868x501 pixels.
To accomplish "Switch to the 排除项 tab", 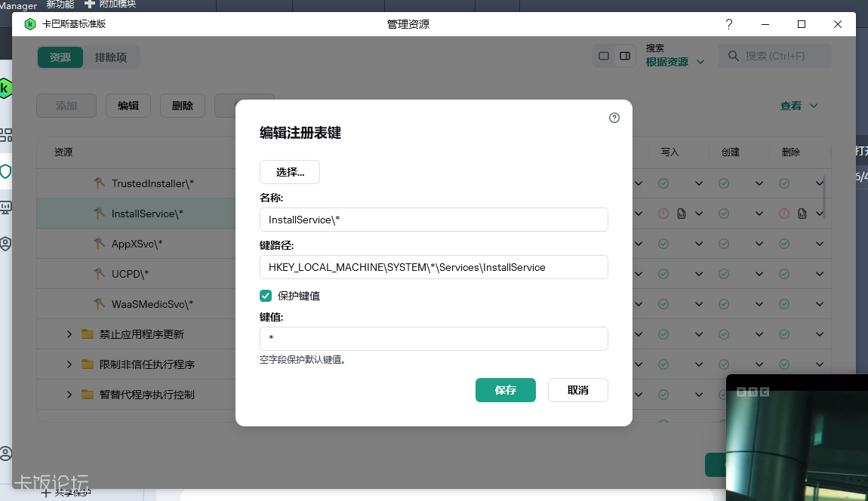I will tap(111, 57).
